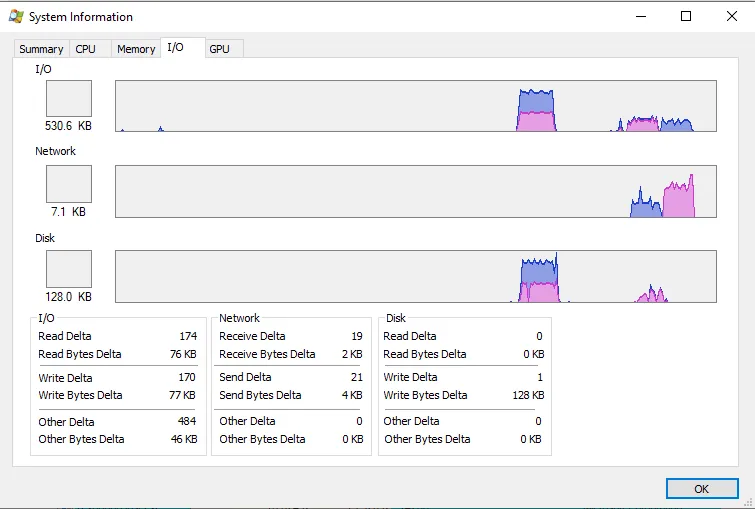This screenshot has width=755, height=509.
Task: Click I/O Read Delta value 174
Action: click(188, 336)
